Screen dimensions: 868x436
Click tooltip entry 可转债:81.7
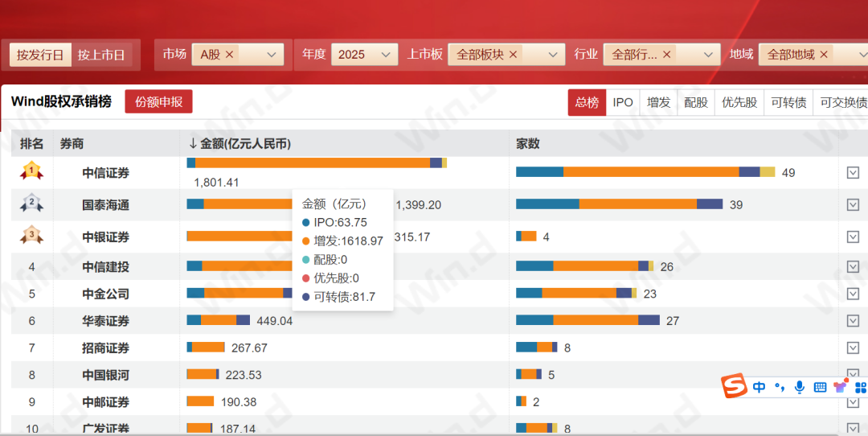point(339,297)
